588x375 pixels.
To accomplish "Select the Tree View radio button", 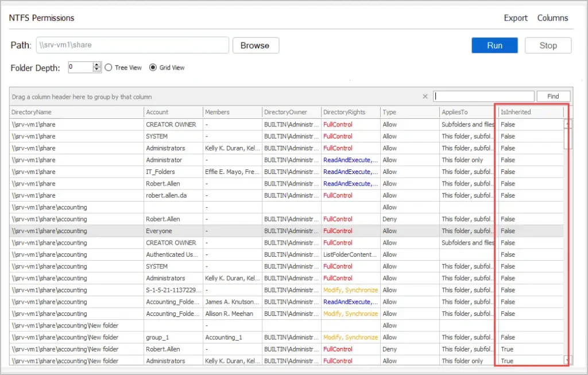I will (109, 68).
